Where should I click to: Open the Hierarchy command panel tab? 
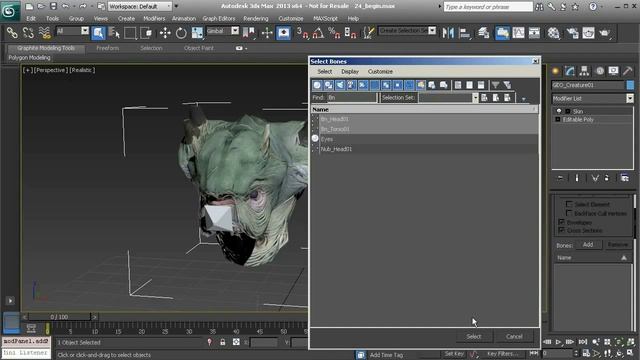pyautogui.click(x=584, y=71)
